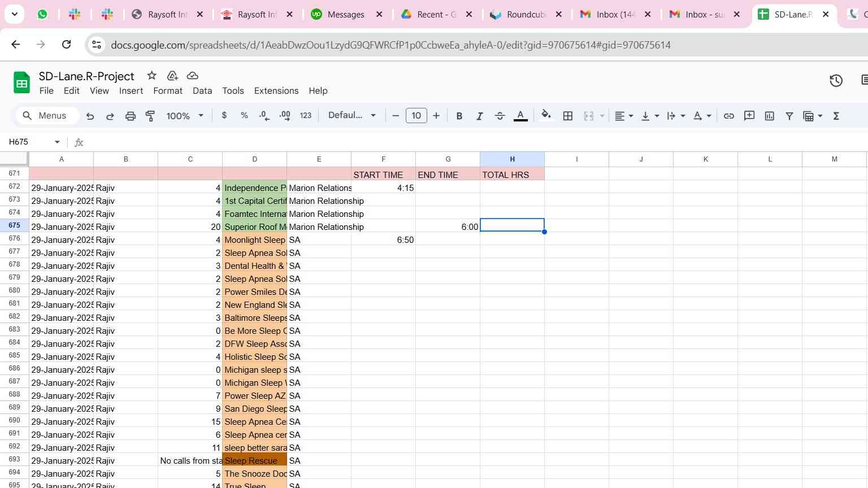Toggle italic formatting
Viewport: 868px width, 488px height.
coord(479,116)
